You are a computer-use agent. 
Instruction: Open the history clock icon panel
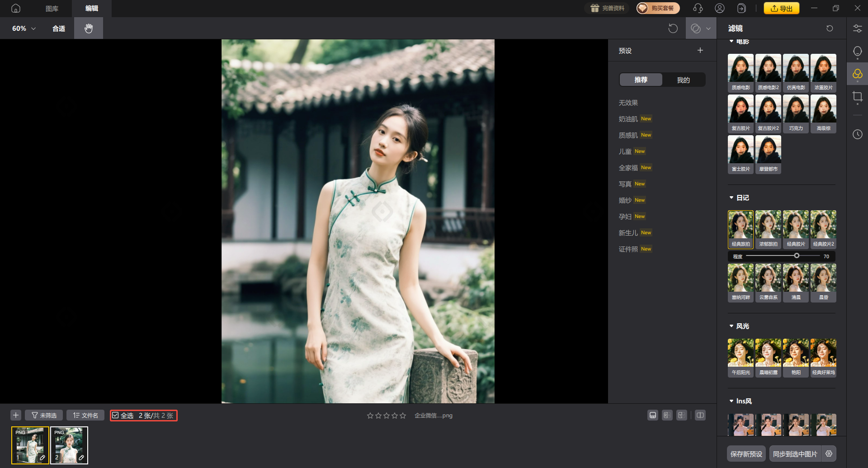857,134
